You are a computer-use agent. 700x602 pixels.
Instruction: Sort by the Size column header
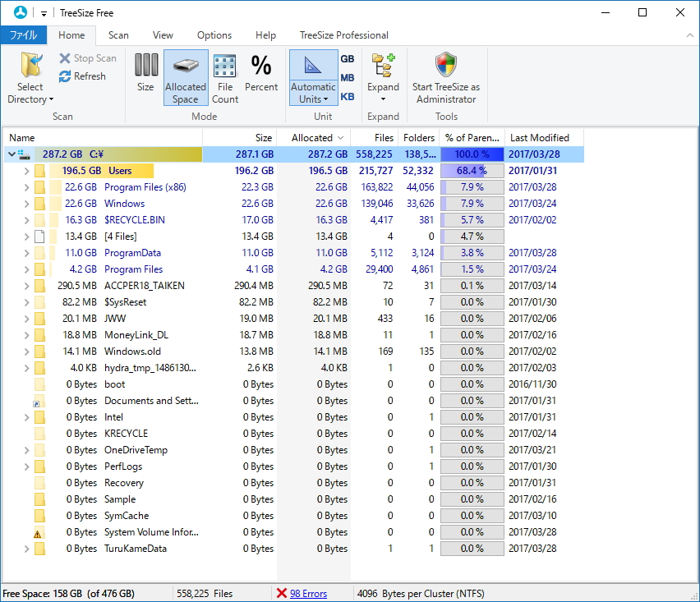(240, 138)
